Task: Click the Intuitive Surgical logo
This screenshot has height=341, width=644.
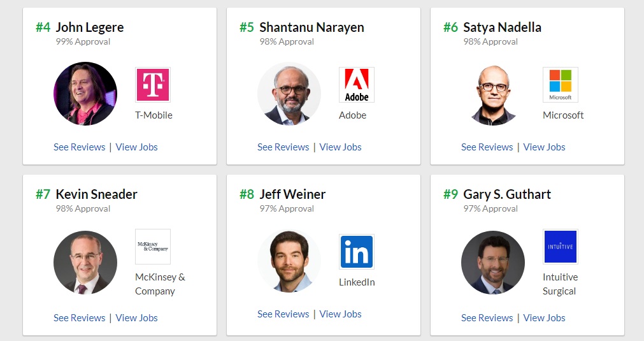Action: (561, 247)
